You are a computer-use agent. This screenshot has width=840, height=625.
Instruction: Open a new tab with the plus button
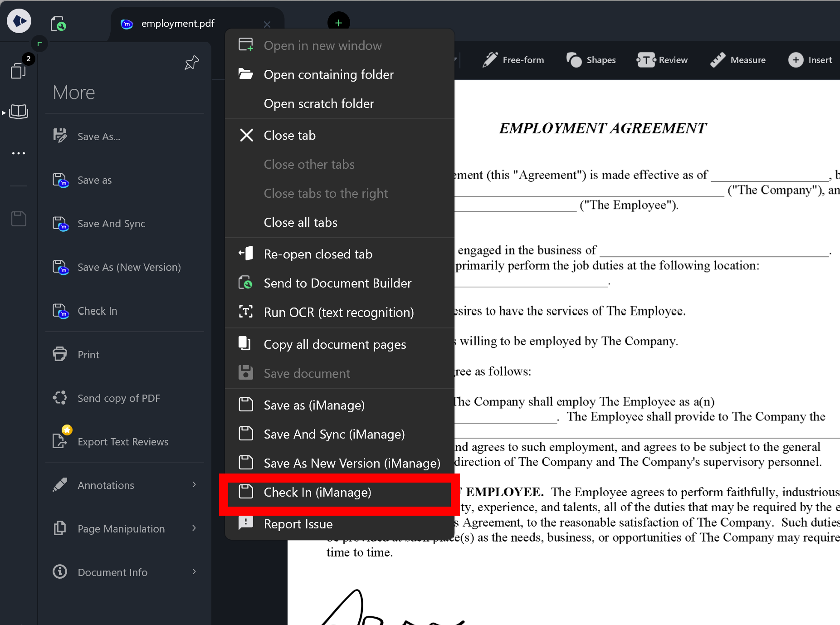338,22
